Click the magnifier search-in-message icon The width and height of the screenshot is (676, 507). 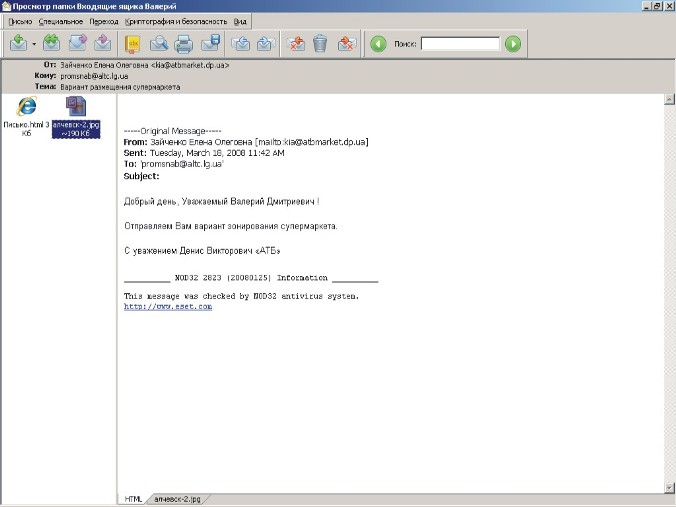click(159, 44)
